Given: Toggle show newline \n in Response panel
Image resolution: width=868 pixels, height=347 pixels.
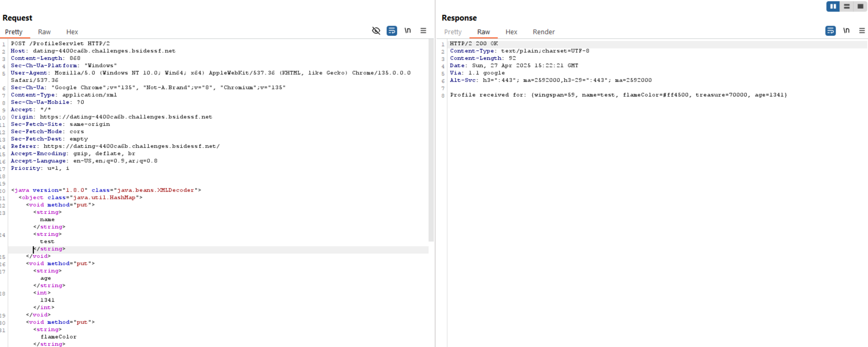Looking at the screenshot, I should (846, 31).
